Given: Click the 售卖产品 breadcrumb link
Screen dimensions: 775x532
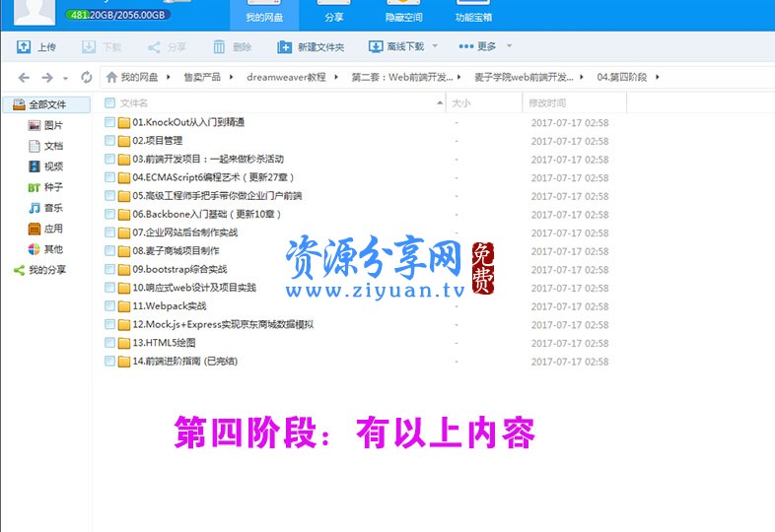Looking at the screenshot, I should (x=202, y=77).
